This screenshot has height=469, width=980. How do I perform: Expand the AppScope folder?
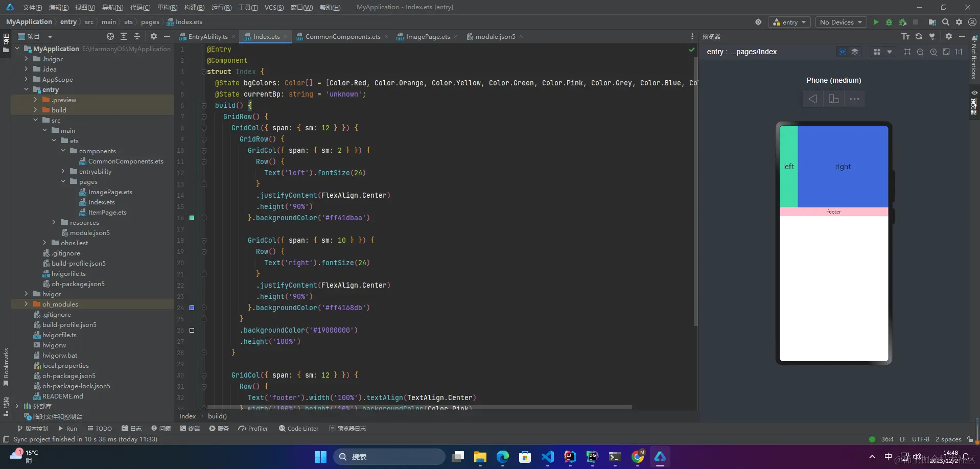pyautogui.click(x=27, y=79)
